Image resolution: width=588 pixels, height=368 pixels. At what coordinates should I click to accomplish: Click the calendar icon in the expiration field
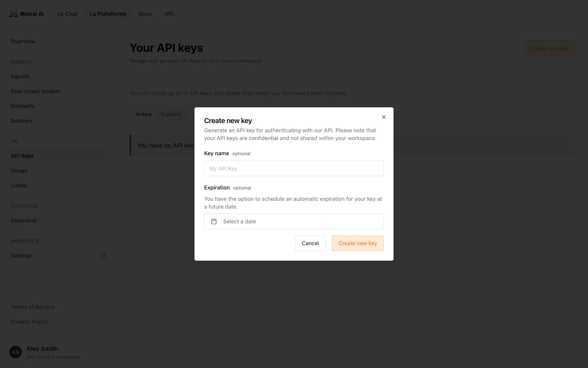point(214,221)
